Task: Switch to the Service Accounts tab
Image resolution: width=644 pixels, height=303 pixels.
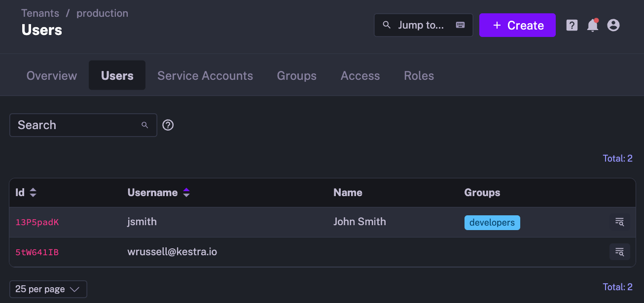Action: [205, 76]
